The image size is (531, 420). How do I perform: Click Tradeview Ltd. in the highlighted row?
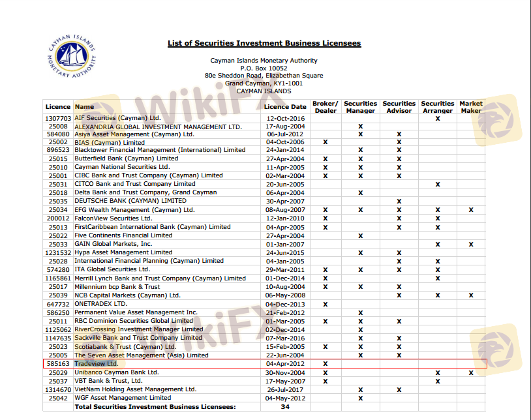click(97, 363)
